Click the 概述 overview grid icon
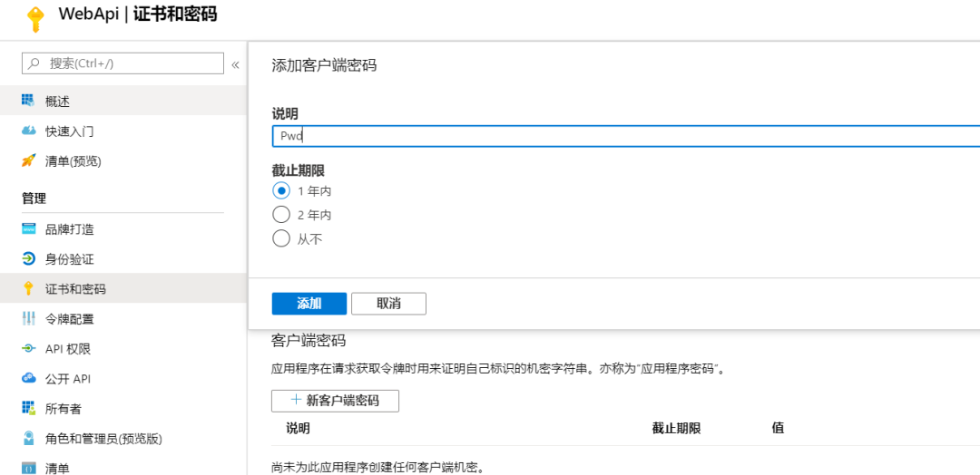This screenshot has height=475, width=980. pyautogui.click(x=28, y=100)
